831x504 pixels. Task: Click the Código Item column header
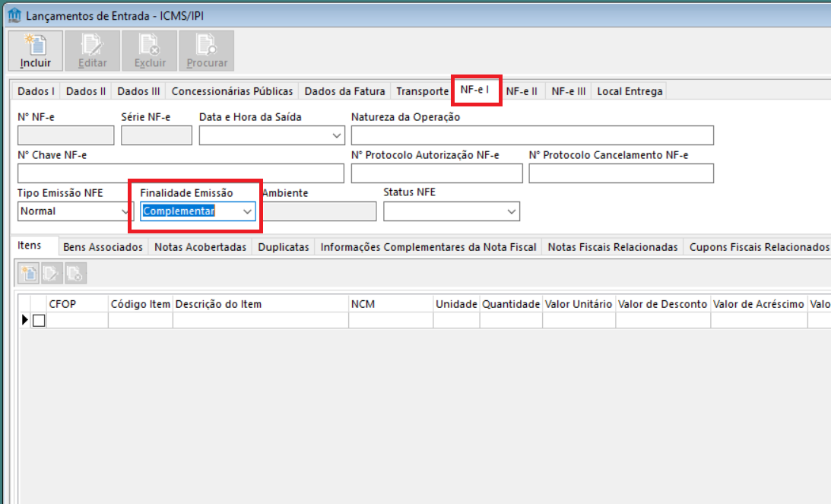(x=141, y=304)
